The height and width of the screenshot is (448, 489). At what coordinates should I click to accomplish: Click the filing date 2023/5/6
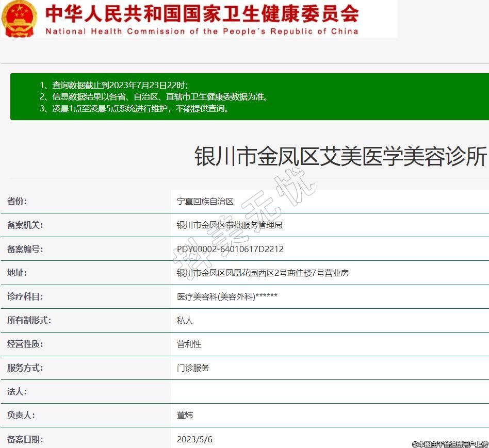coord(194,439)
